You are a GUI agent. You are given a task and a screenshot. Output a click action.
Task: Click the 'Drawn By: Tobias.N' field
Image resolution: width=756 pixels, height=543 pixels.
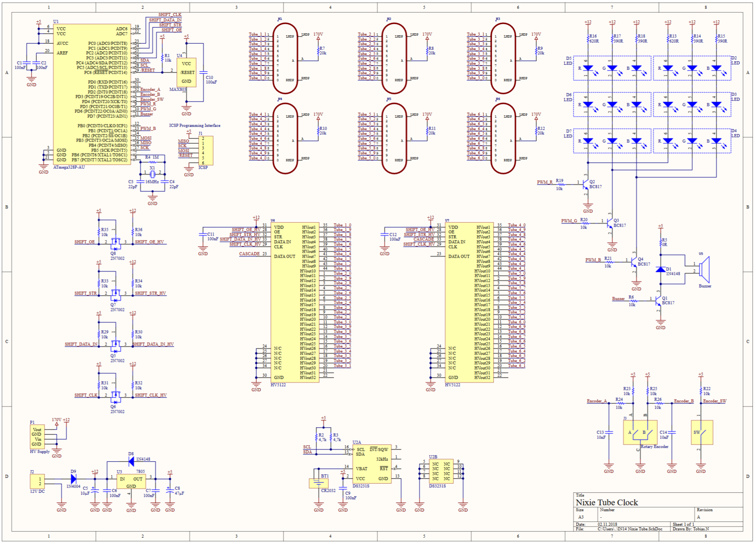(690, 529)
